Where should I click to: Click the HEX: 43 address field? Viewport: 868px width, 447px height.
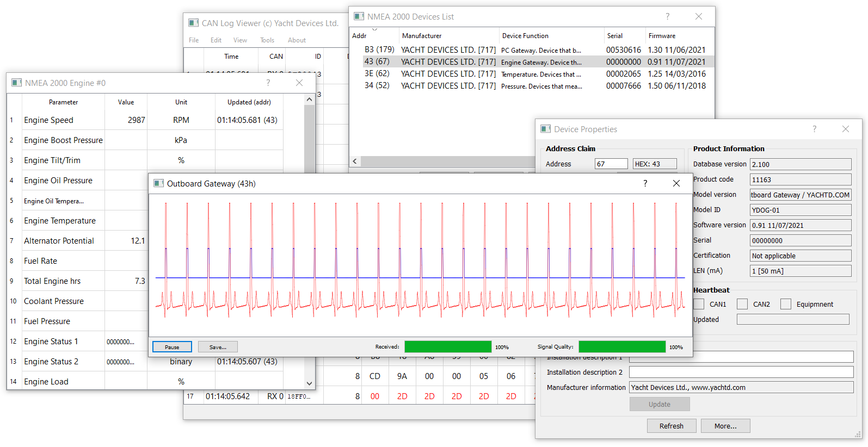coord(655,164)
